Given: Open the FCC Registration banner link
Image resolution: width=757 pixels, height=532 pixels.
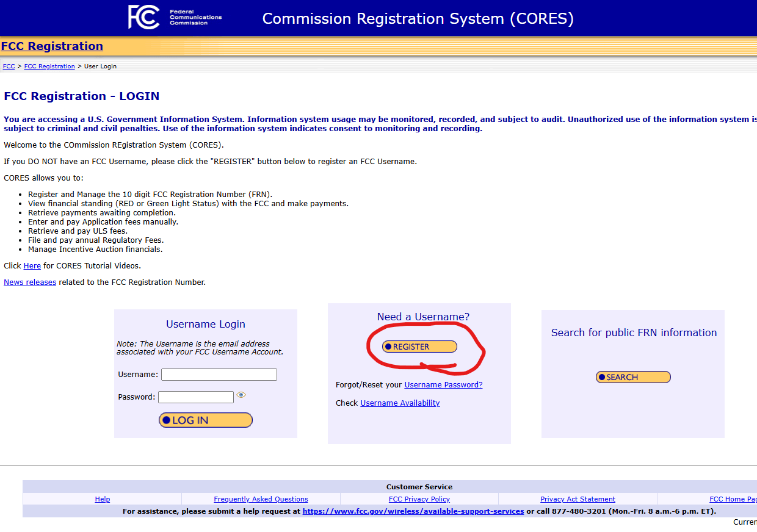Looking at the screenshot, I should pyautogui.click(x=52, y=46).
